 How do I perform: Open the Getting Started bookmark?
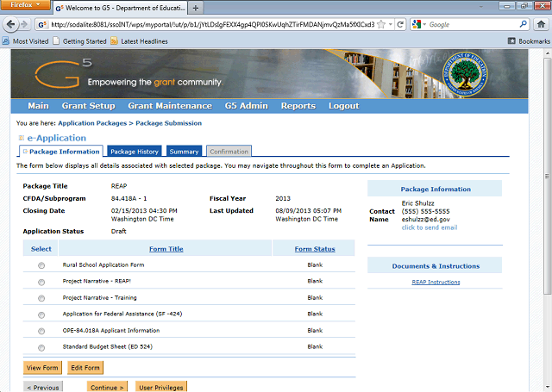click(x=79, y=41)
